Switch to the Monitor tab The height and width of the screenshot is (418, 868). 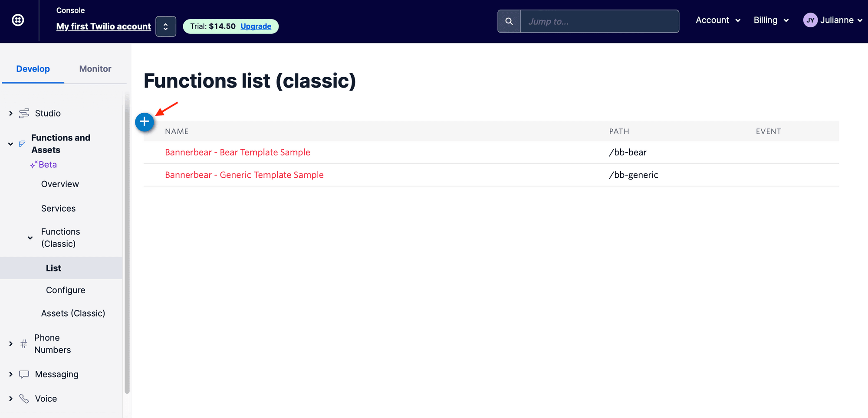(95, 69)
